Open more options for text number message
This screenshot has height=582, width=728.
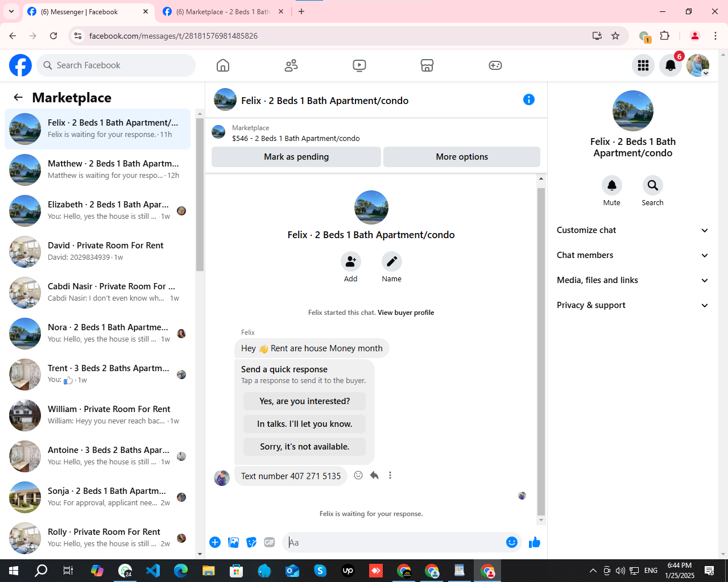(x=390, y=475)
